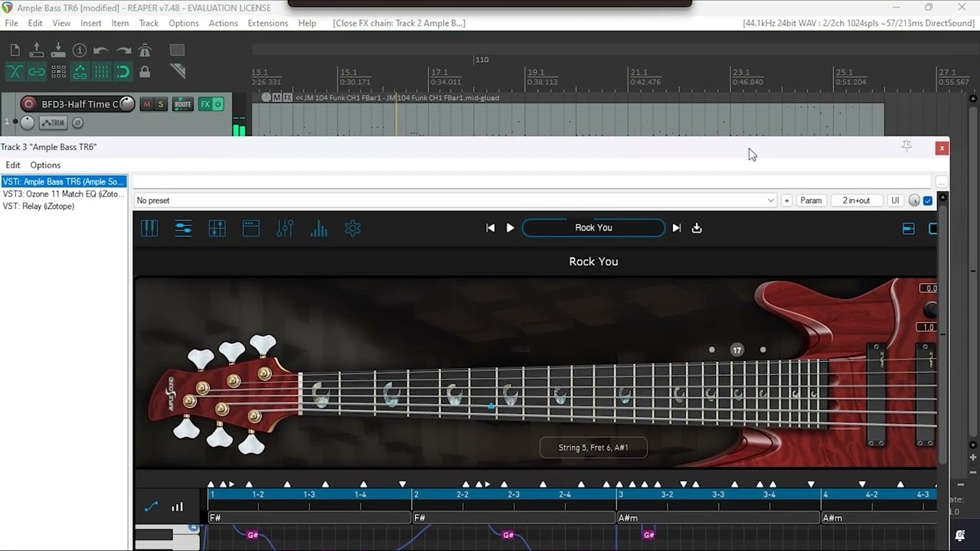Open Ample Bass sliders settings icon
Screen dimensions: 980x551
click(x=183, y=228)
